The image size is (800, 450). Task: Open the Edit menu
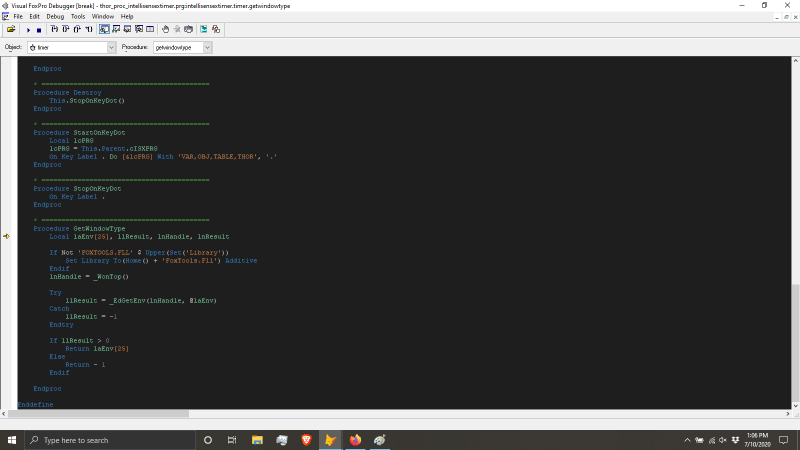(x=34, y=16)
